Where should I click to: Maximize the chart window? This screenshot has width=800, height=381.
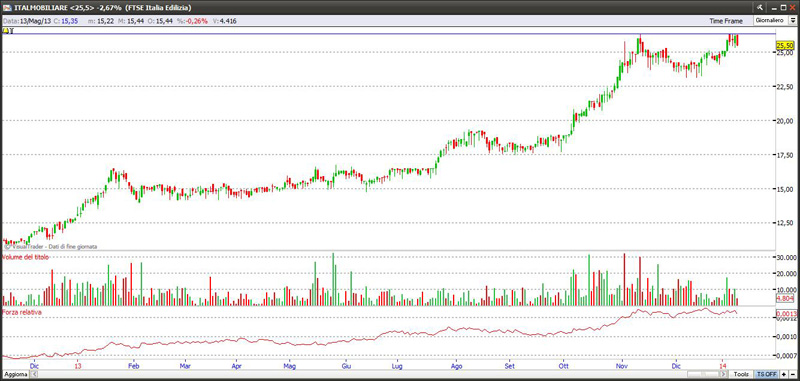783,7
